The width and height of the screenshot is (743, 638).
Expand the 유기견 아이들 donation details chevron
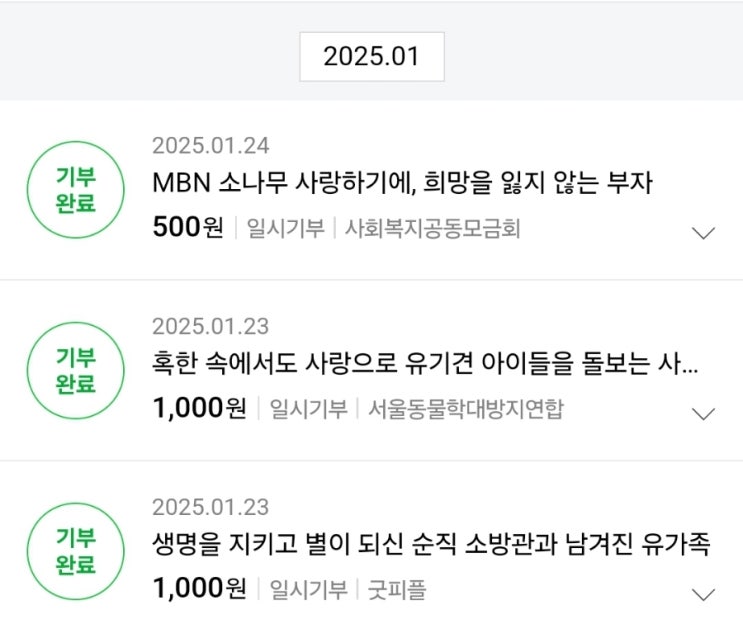pyautogui.click(x=704, y=414)
